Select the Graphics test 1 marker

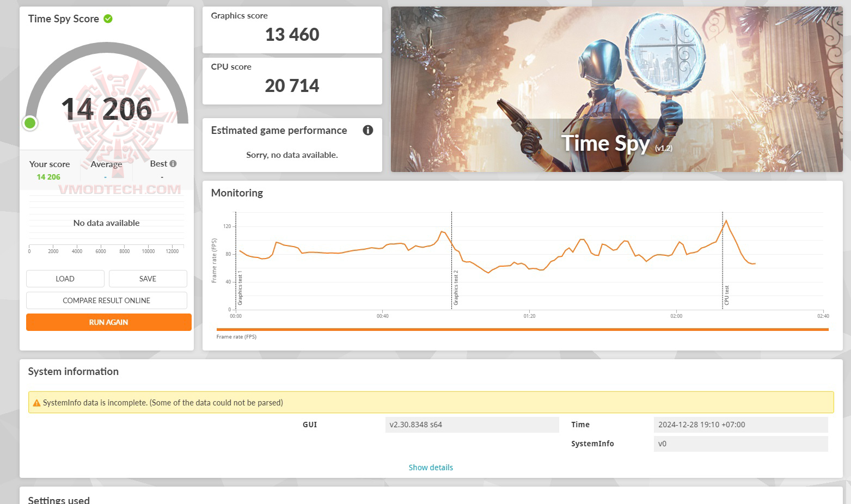tap(240, 287)
